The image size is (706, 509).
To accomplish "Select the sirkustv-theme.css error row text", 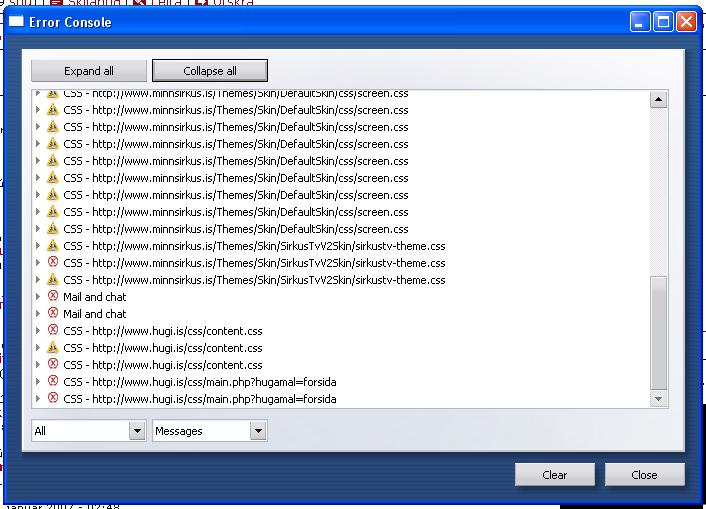I will [254, 263].
